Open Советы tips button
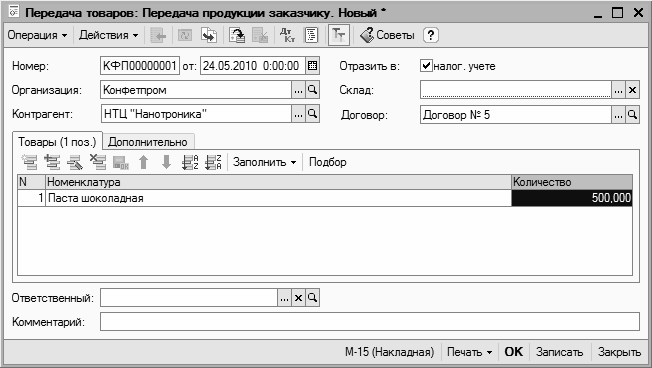652x368 pixels. point(387,35)
